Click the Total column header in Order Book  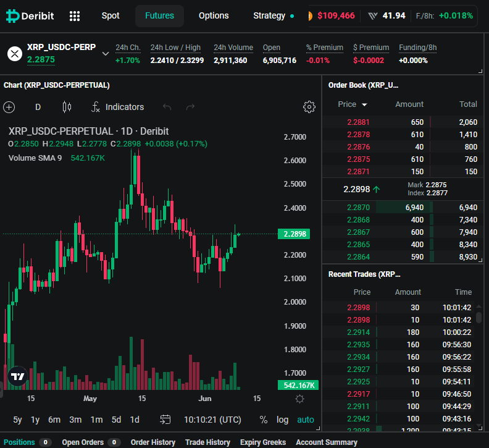[x=468, y=104]
